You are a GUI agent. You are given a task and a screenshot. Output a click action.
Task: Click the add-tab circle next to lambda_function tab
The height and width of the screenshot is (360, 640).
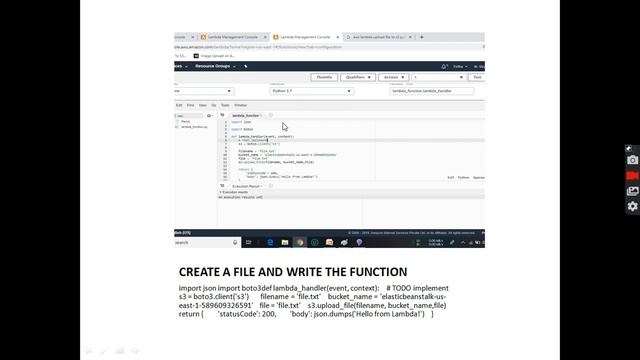coord(271,116)
